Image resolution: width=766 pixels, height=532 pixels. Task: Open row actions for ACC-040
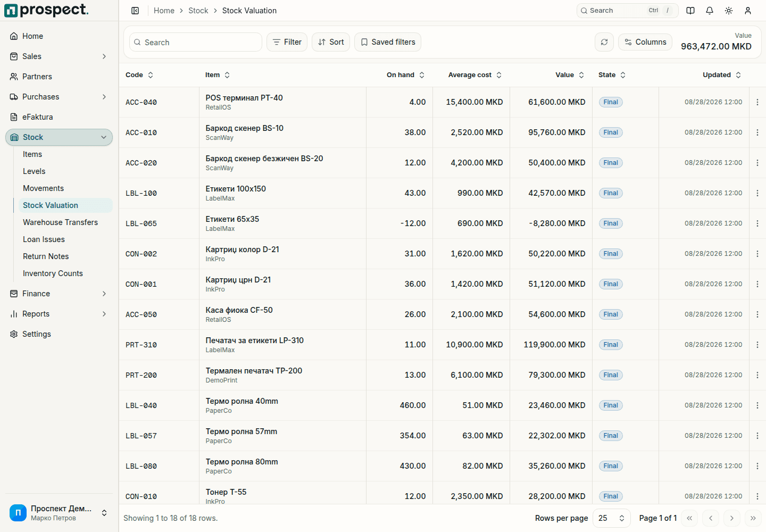pyautogui.click(x=757, y=102)
